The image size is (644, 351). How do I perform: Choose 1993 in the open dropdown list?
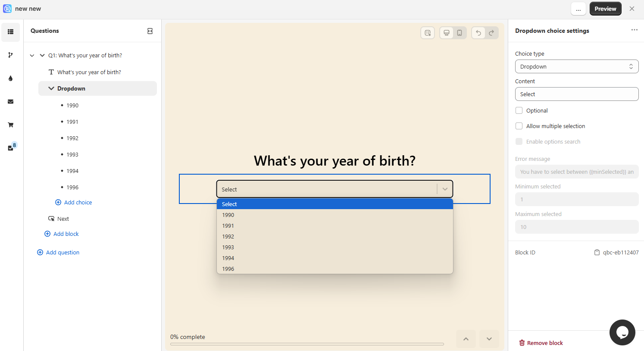[335, 247]
